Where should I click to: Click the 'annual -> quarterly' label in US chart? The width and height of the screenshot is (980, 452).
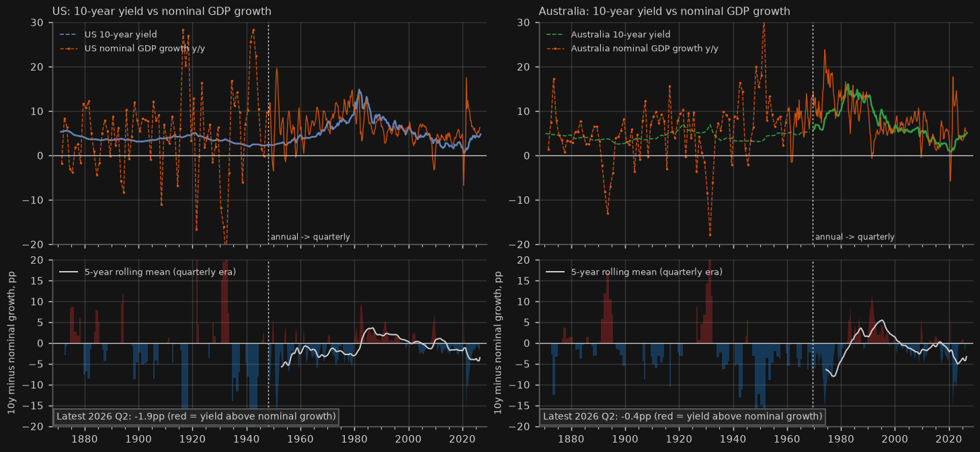point(310,237)
